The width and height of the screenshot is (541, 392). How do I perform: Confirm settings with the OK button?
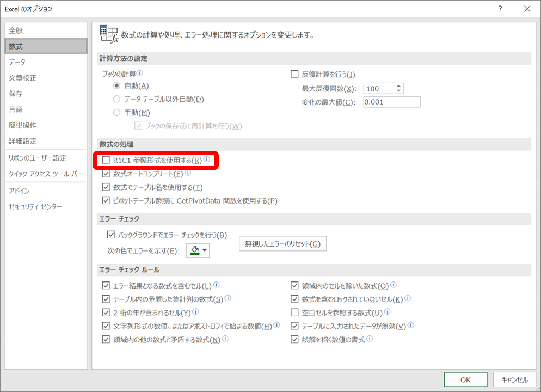(465, 379)
